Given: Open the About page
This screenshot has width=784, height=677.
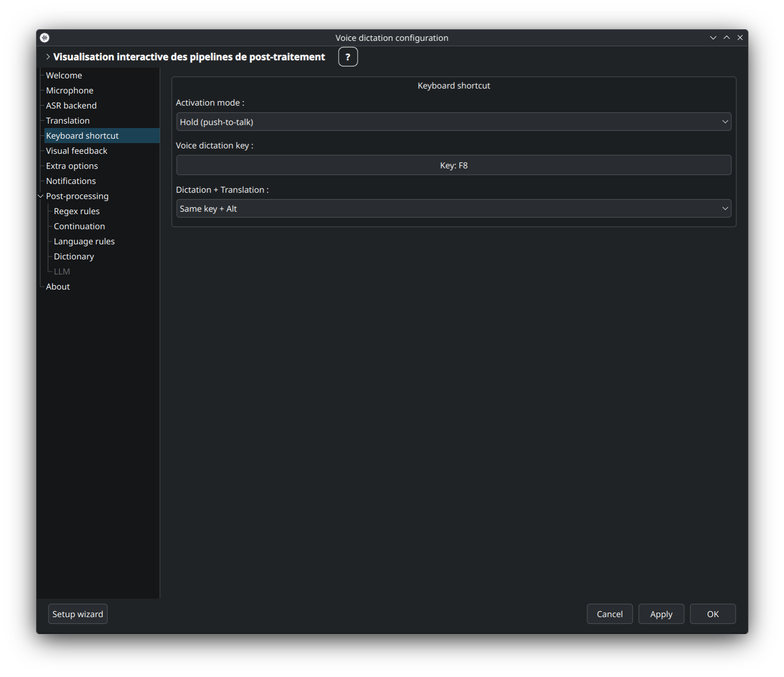Looking at the screenshot, I should 58,287.
